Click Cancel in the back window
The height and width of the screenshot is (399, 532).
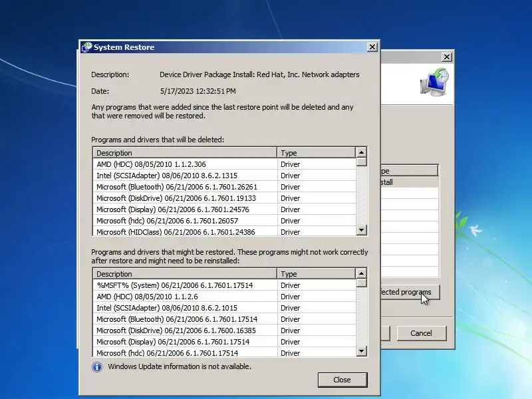[x=422, y=333]
